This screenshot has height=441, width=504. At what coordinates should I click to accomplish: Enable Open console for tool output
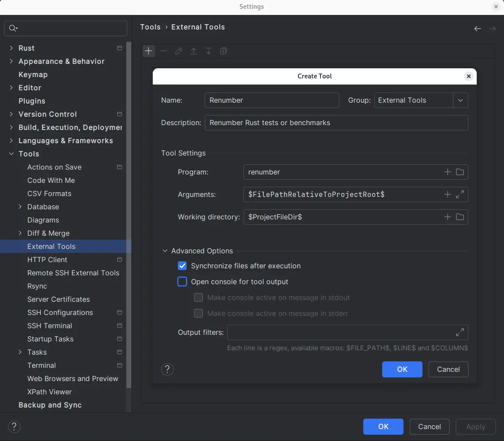[x=182, y=282]
